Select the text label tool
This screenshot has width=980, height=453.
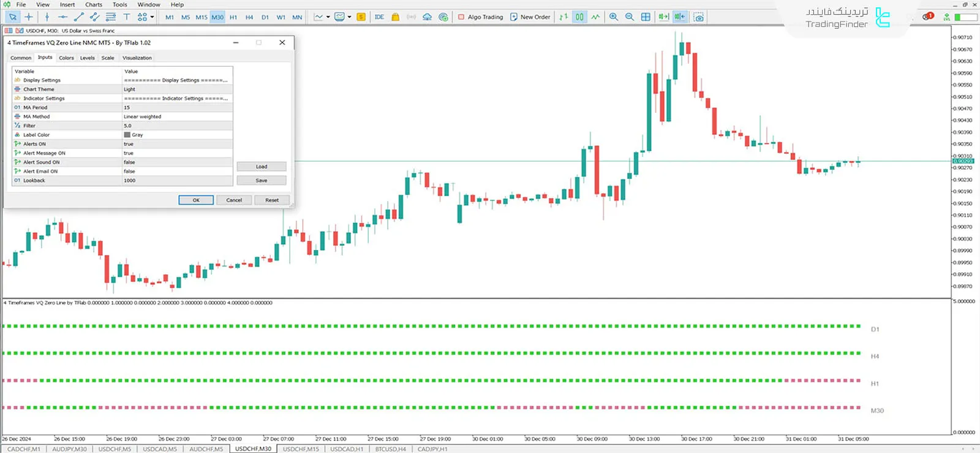126,17
